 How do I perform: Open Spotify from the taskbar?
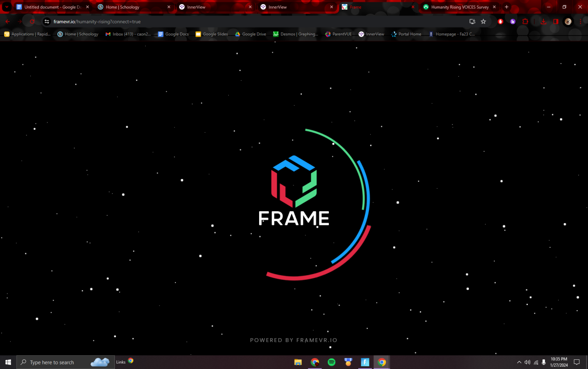tap(331, 362)
